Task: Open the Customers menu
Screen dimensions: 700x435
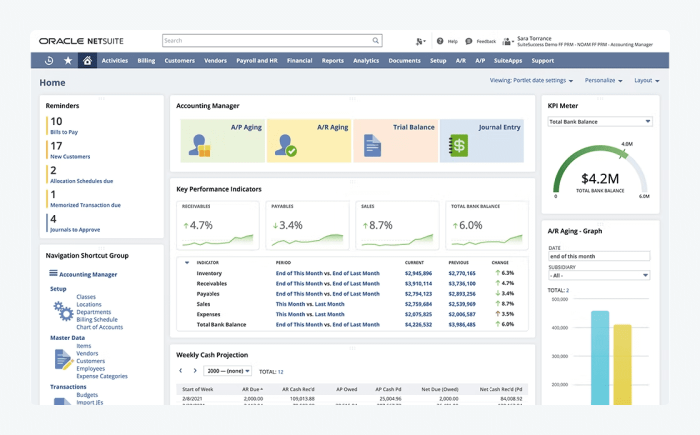Action: point(179,60)
